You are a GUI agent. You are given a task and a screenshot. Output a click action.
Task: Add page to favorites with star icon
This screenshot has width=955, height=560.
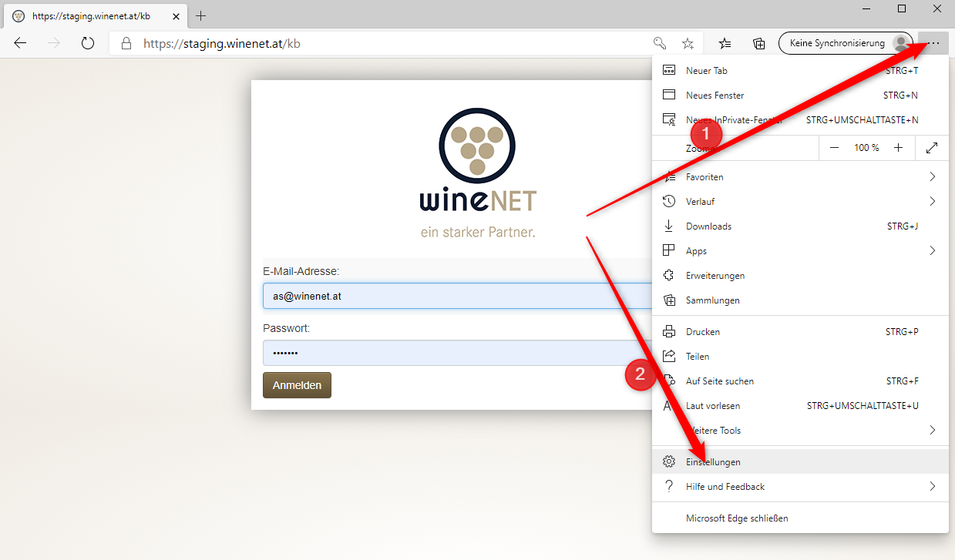(x=688, y=43)
